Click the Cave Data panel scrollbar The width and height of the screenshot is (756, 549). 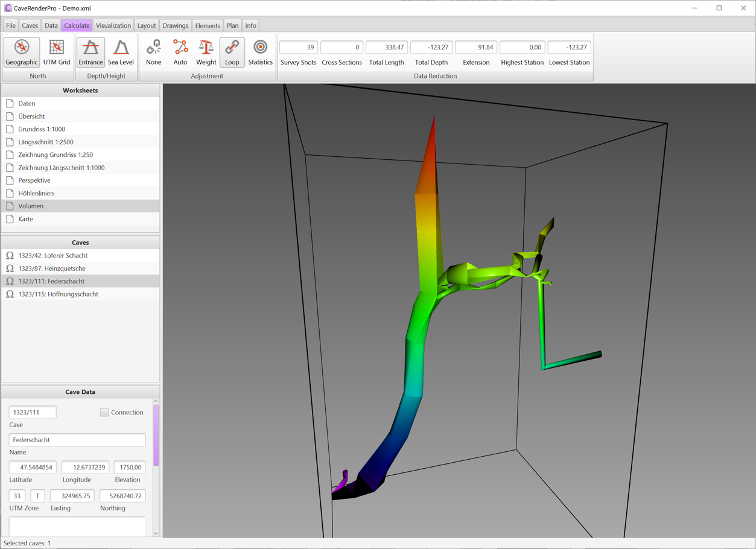(x=156, y=434)
